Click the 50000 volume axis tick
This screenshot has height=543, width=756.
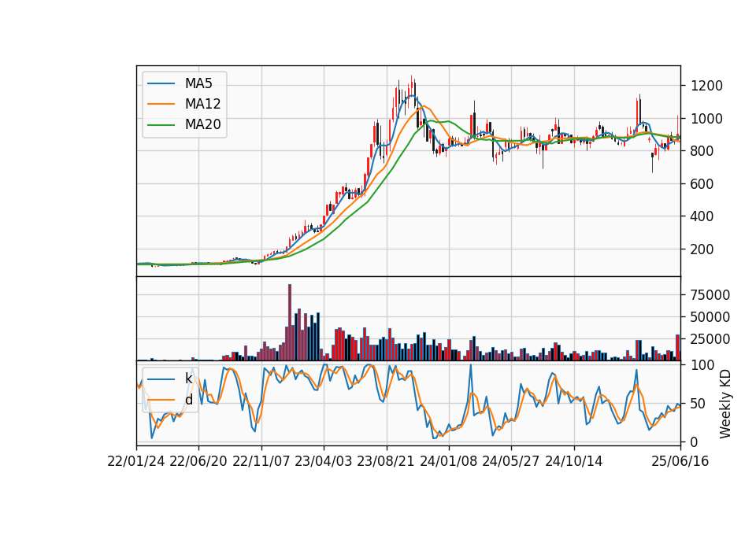click(710, 317)
